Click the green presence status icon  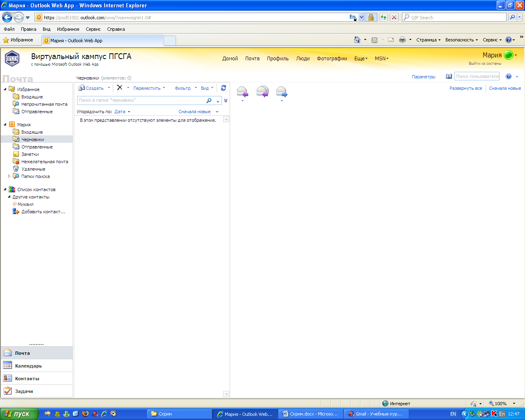coord(509,55)
